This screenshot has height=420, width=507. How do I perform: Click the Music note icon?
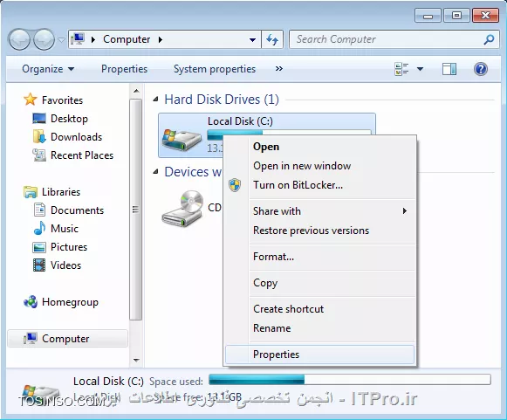tap(39, 228)
